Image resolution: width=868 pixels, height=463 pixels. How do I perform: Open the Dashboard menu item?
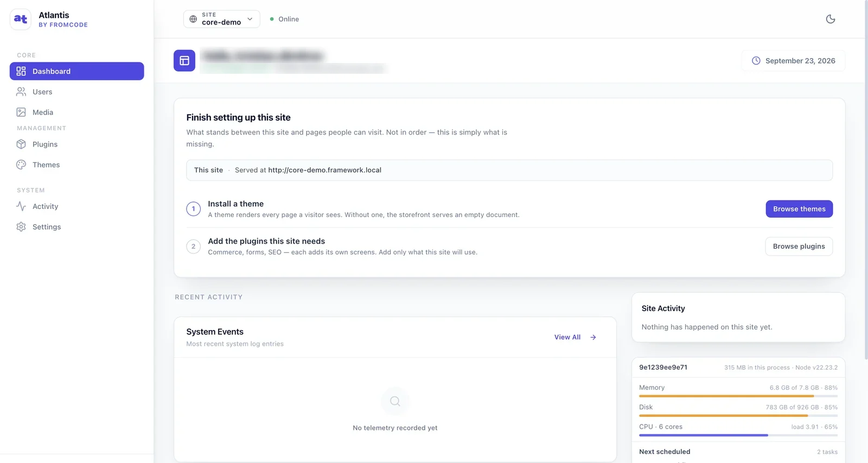tap(77, 71)
